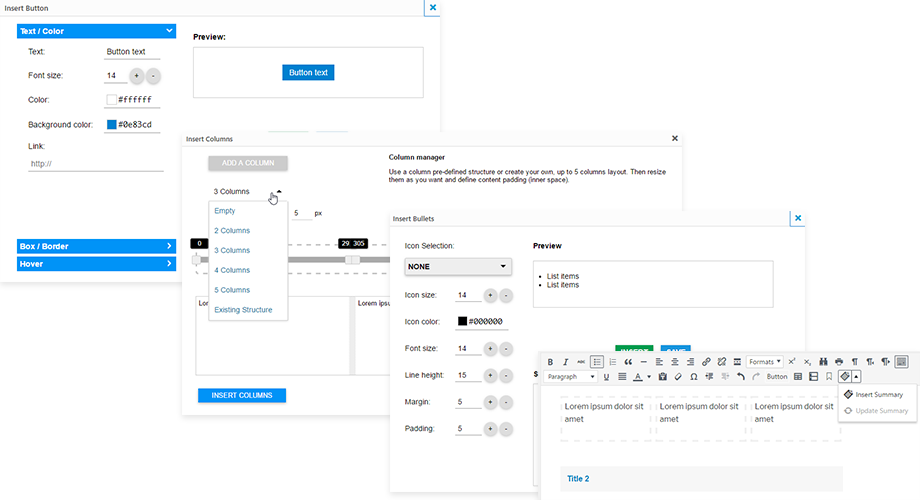Click the superscript icon

pyautogui.click(x=792, y=362)
